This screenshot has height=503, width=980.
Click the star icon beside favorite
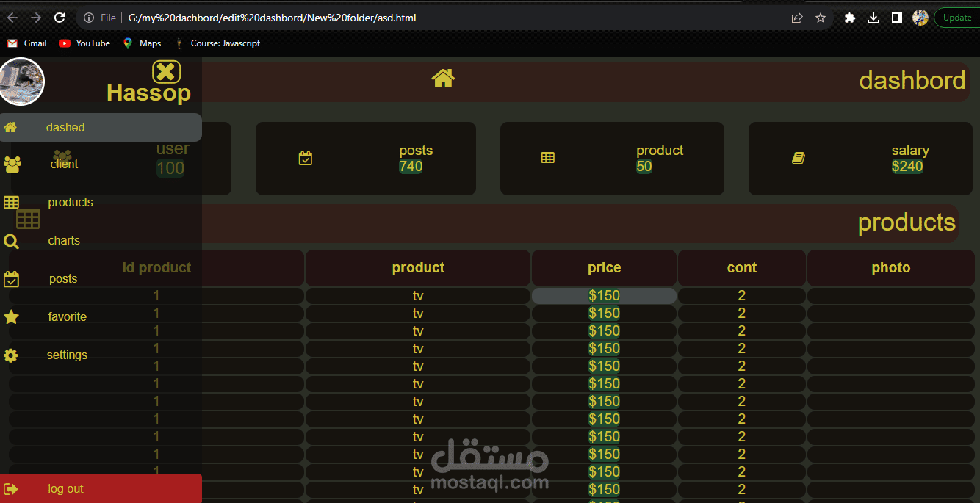point(11,317)
